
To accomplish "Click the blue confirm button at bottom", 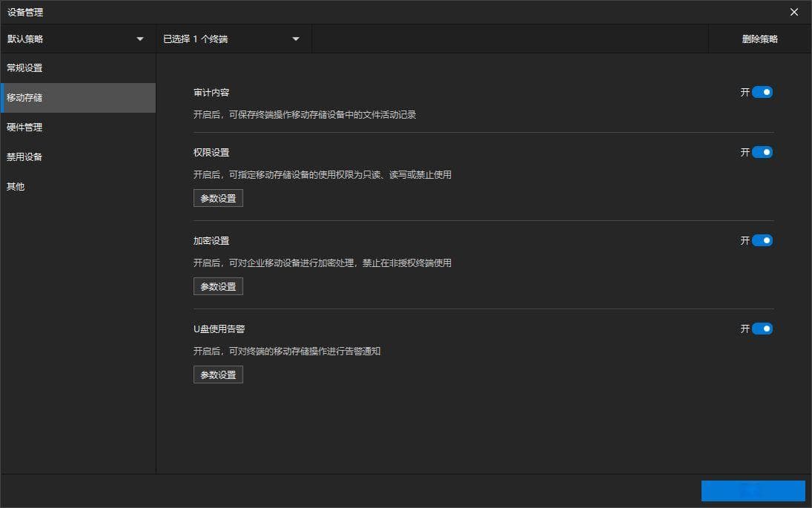I will click(753, 491).
